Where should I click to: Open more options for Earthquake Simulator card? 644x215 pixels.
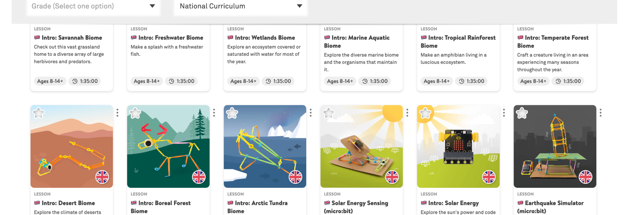coord(600,113)
